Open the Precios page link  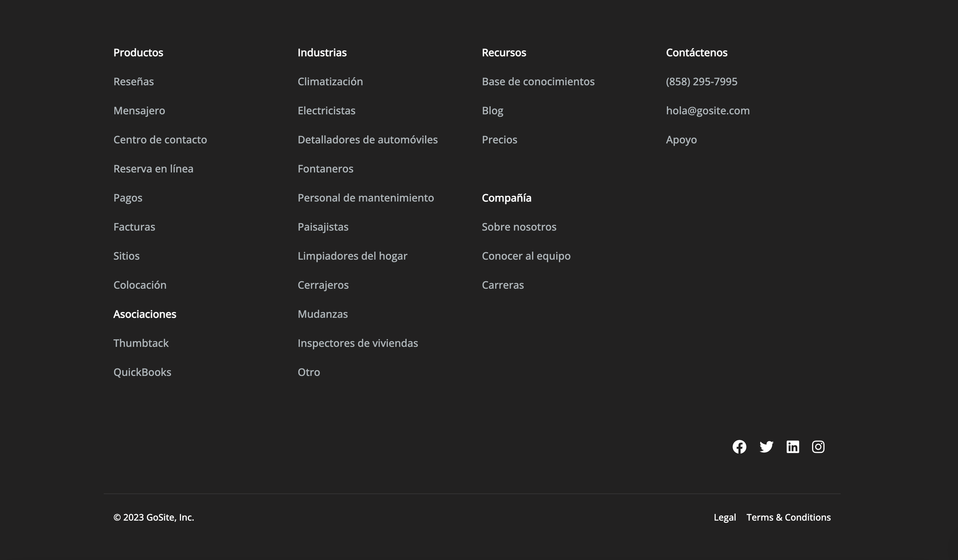click(x=499, y=140)
